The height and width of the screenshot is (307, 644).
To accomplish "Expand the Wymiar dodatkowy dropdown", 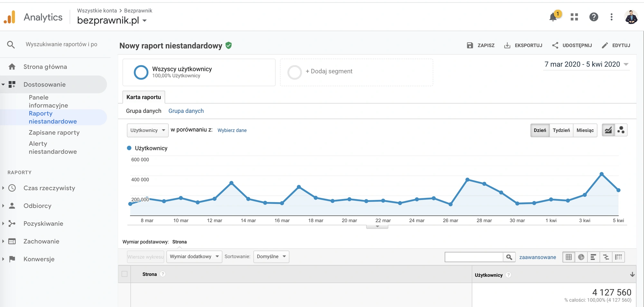I will 194,257.
